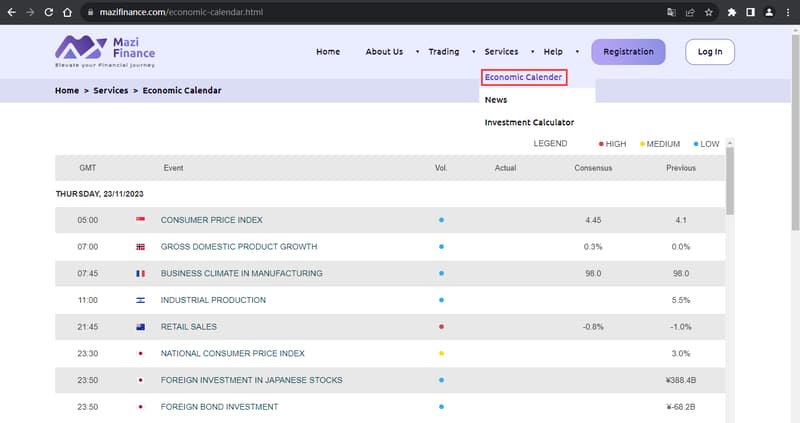Viewport: 800px width, 423px height.
Task: Click the Economic Calendar breadcrumb
Action: tap(182, 90)
